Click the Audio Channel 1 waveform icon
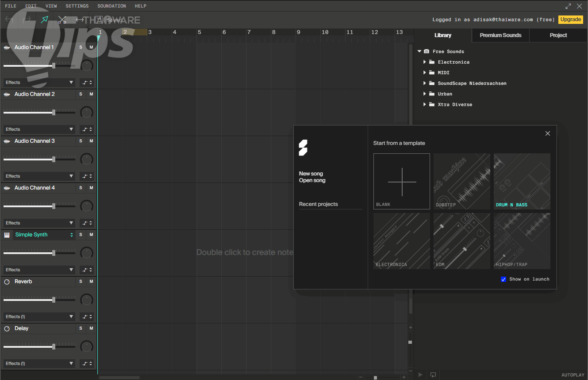The height and width of the screenshot is (380, 588). 7,47
